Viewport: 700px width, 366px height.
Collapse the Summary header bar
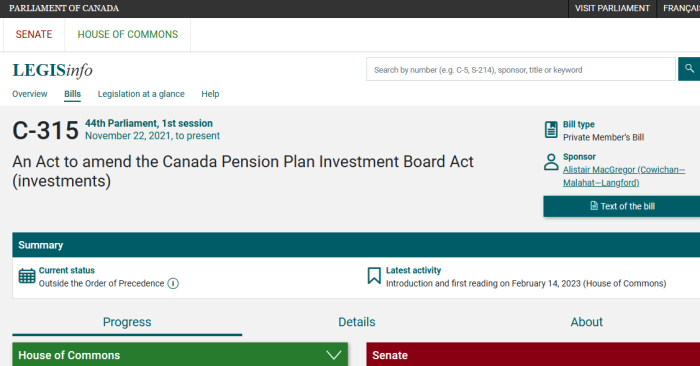click(356, 245)
